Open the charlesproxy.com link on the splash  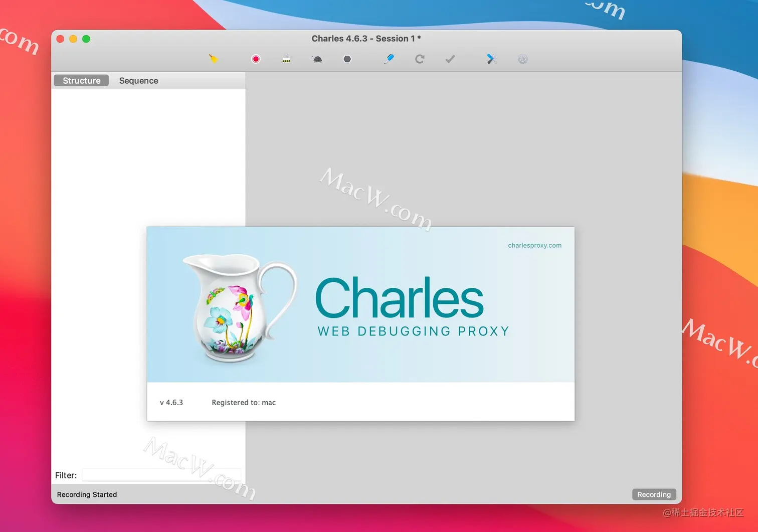(534, 245)
